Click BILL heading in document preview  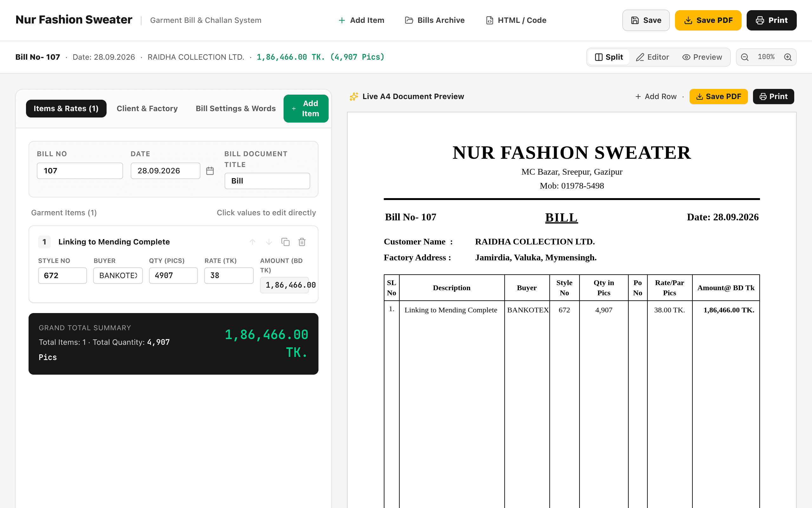(561, 217)
